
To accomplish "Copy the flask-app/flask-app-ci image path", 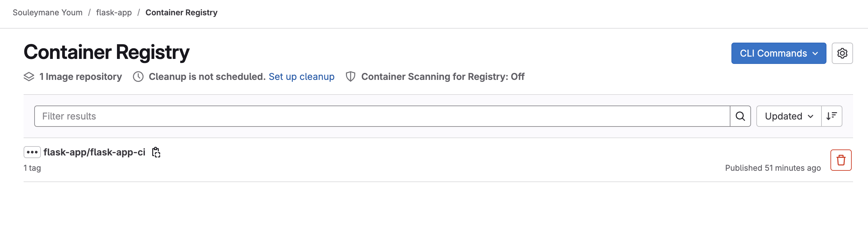I will coord(156,152).
